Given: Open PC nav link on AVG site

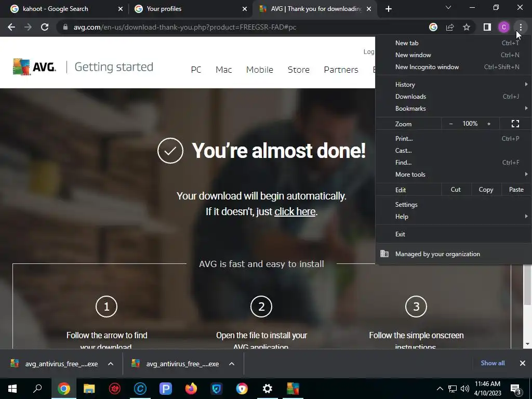Looking at the screenshot, I should (196, 70).
